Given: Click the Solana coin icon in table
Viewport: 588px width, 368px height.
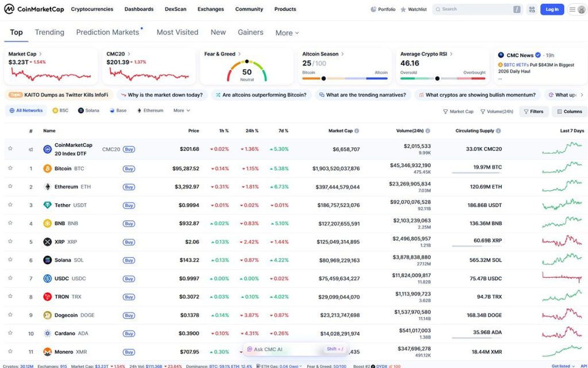Looking at the screenshot, I should (47, 260).
